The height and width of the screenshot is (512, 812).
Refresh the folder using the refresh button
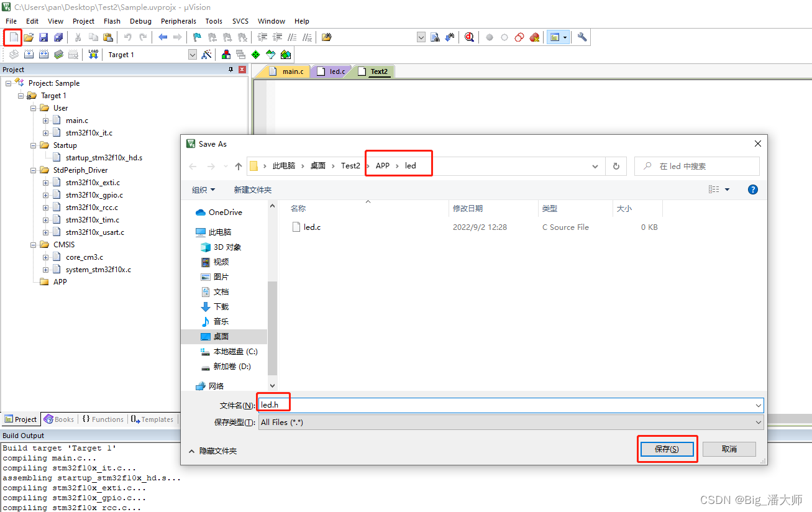[x=616, y=167]
